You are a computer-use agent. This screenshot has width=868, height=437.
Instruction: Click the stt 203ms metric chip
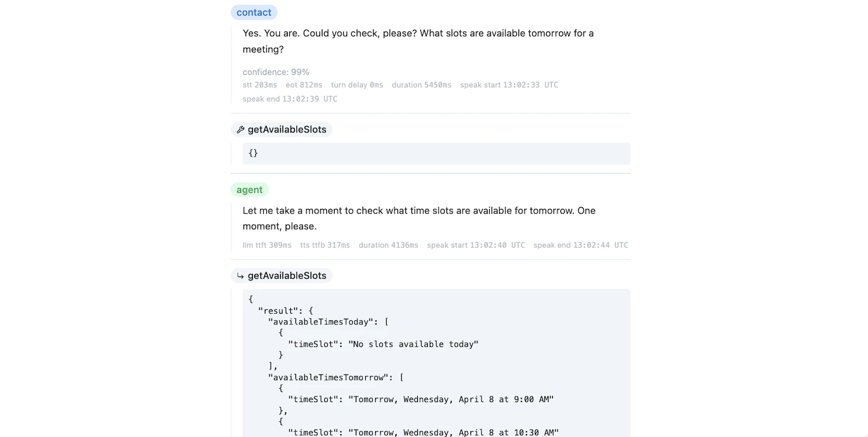(x=260, y=85)
